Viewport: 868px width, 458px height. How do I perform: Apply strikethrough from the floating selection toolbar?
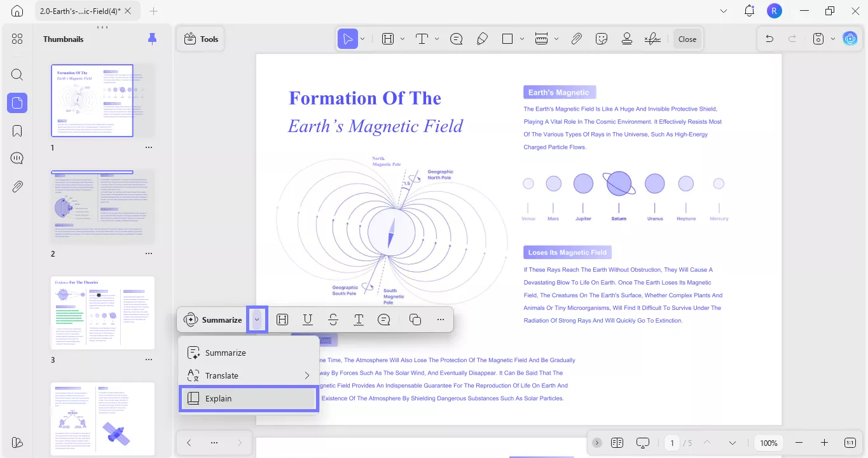(333, 320)
